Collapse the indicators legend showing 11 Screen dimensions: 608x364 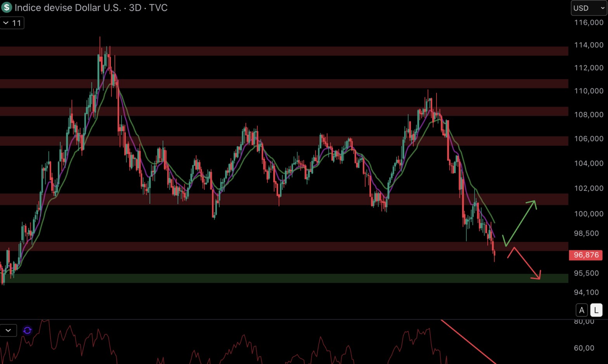pyautogui.click(x=12, y=23)
